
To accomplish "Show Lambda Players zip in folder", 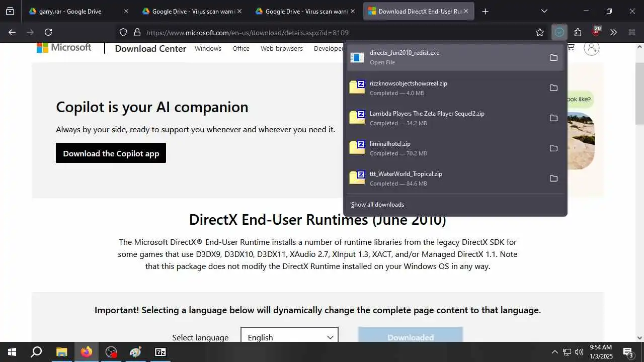I will [x=553, y=118].
